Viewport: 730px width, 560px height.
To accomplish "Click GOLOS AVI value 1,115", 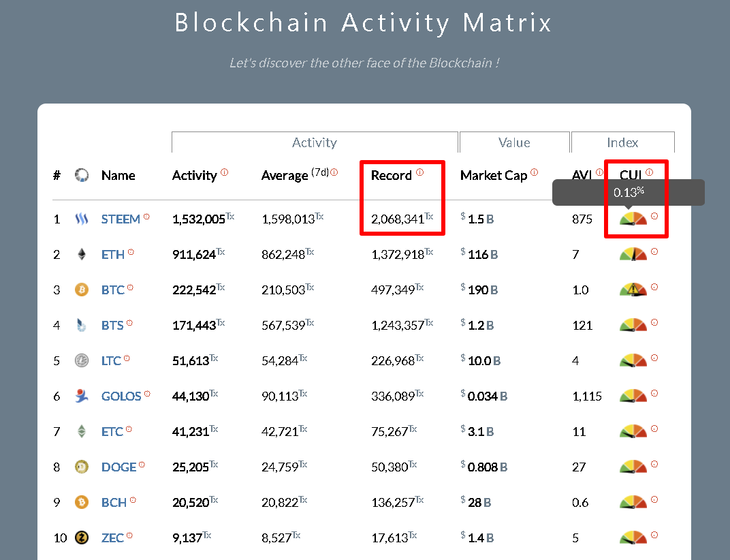I will coord(587,396).
